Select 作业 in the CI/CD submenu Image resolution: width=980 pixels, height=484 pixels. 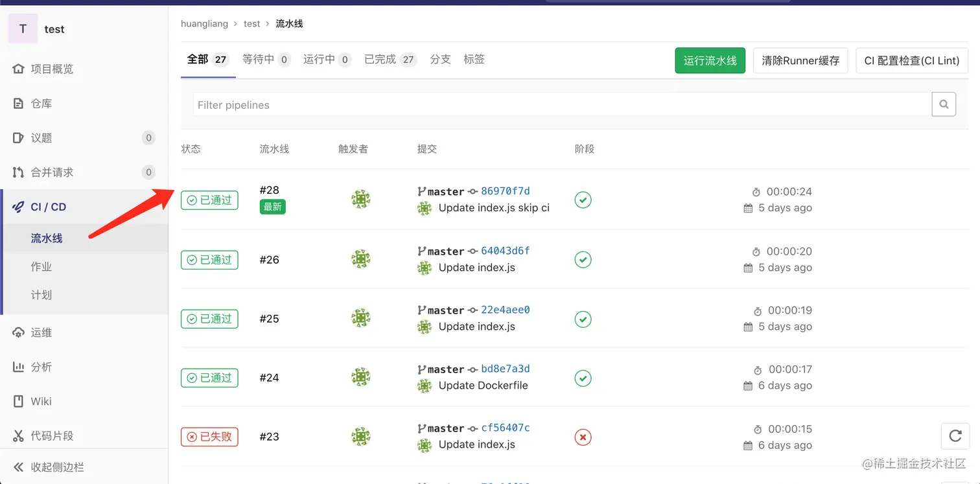coord(41,266)
